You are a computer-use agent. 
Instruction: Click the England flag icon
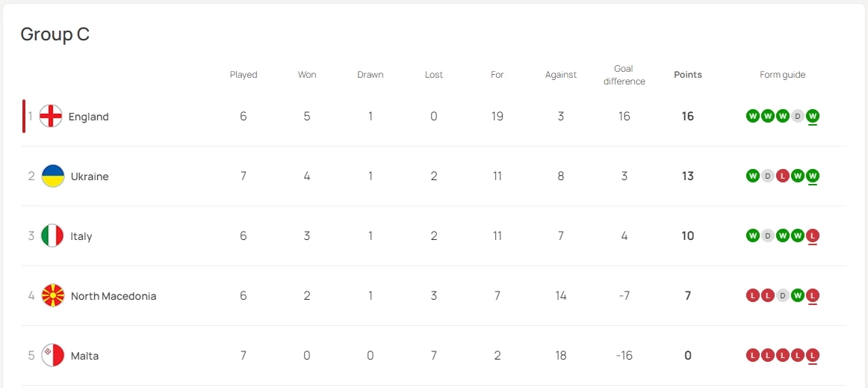click(51, 117)
